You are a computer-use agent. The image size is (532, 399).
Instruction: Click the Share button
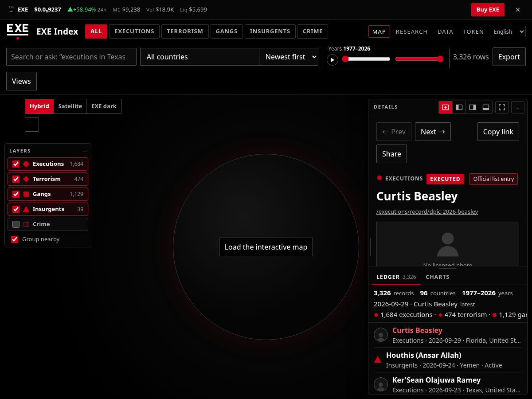pos(391,154)
